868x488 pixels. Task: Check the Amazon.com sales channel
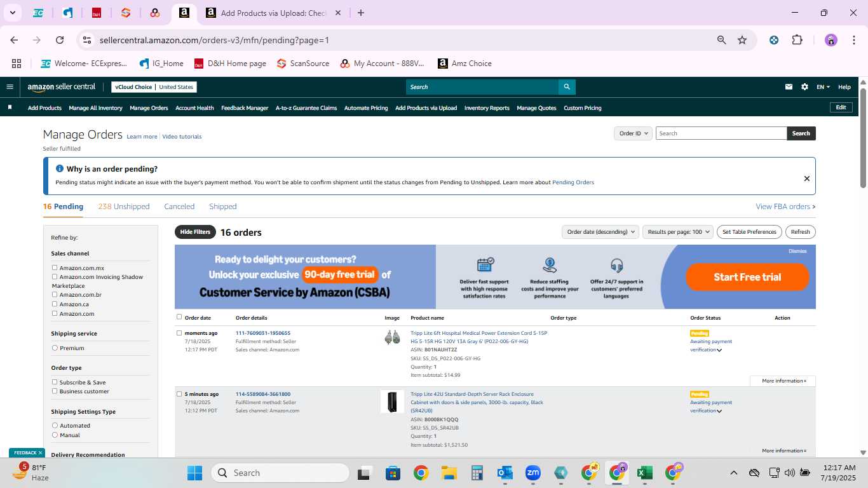tap(55, 313)
